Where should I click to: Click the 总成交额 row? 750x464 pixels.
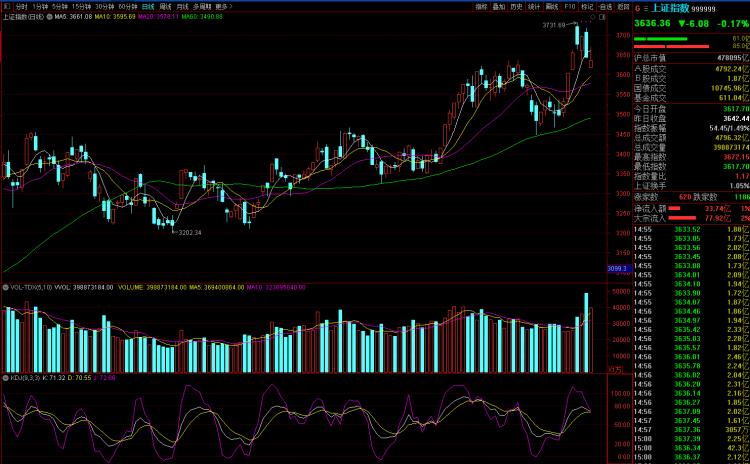point(692,138)
